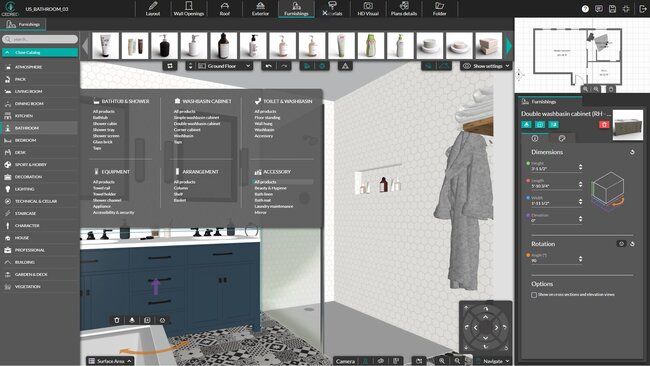
Task: Select the green bottle thumbnail
Action: pyautogui.click(x=370, y=45)
